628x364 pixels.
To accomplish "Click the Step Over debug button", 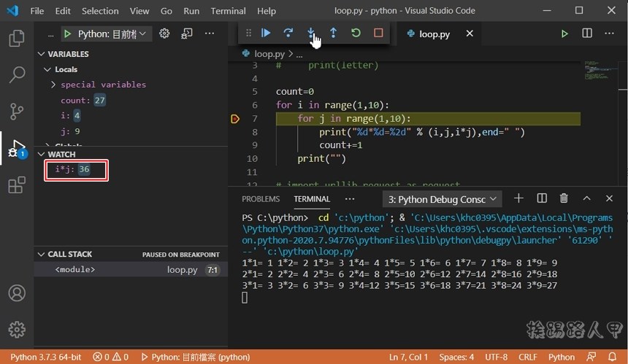I will 288,33.
